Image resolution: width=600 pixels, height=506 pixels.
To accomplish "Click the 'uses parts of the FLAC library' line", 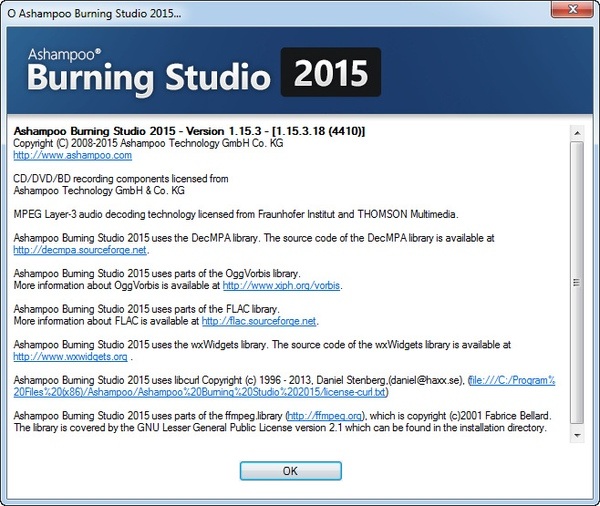I will (x=147, y=309).
